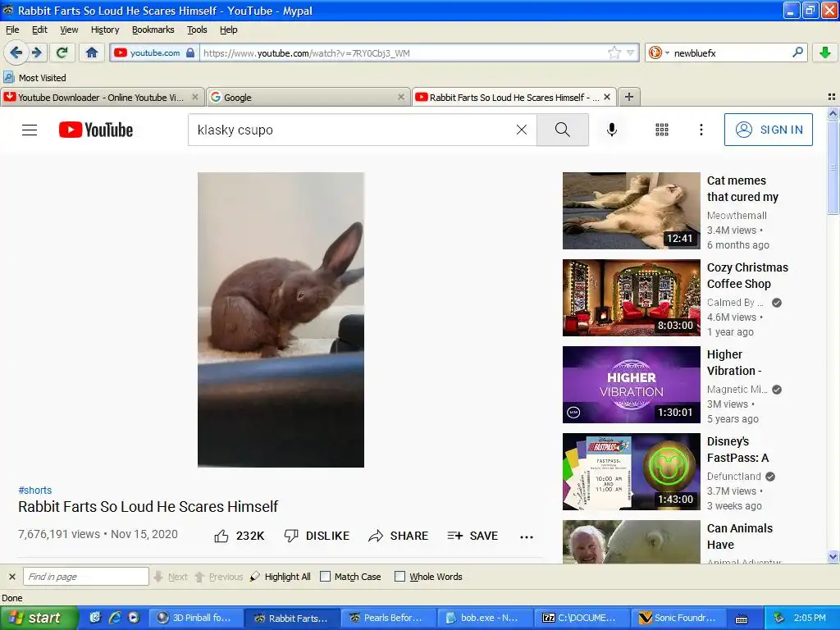840x630 pixels.
Task: Open the Can Animals Have video title
Action: pos(740,536)
